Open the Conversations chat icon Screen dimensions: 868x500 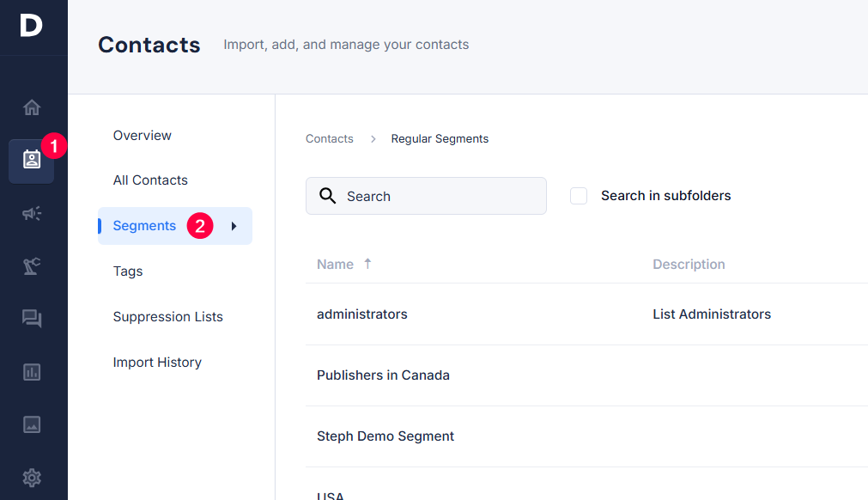(32, 319)
